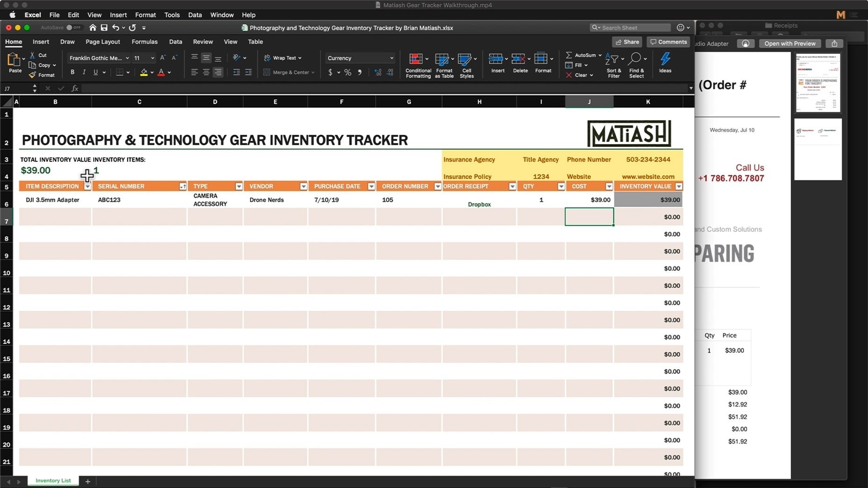
Task: Click the Share button
Action: (627, 42)
